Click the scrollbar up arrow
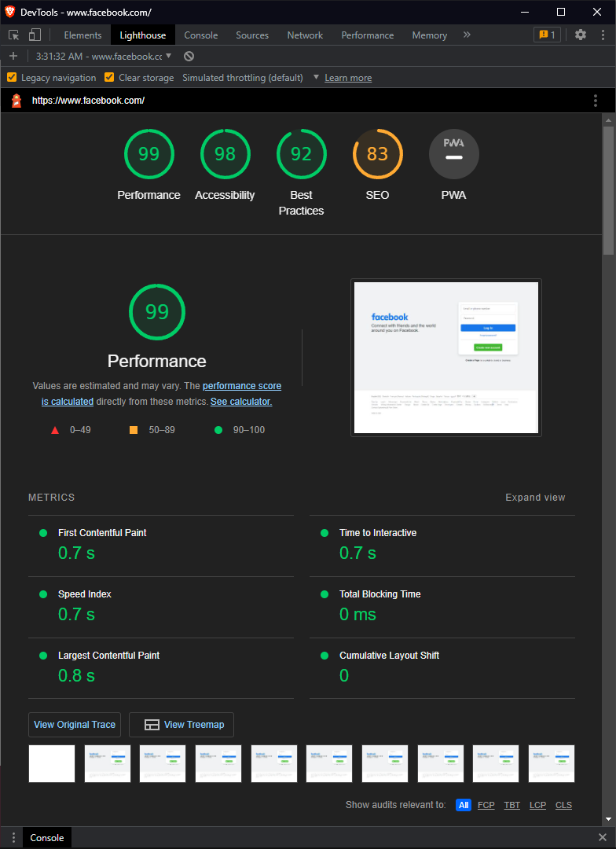This screenshot has width=616, height=849. click(608, 120)
